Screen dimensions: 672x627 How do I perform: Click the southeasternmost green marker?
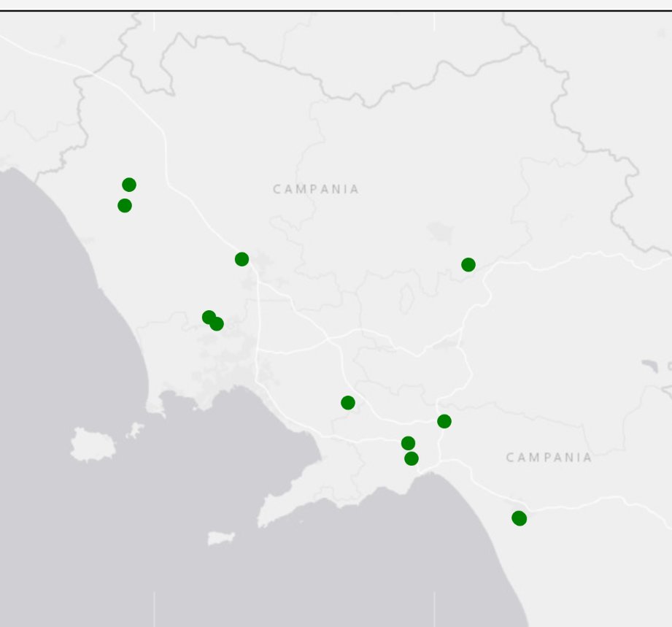click(519, 518)
